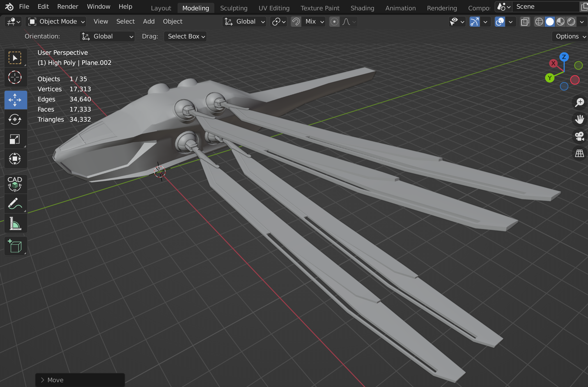The height and width of the screenshot is (387, 588).
Task: Open the Add menu in header
Action: coord(149,22)
